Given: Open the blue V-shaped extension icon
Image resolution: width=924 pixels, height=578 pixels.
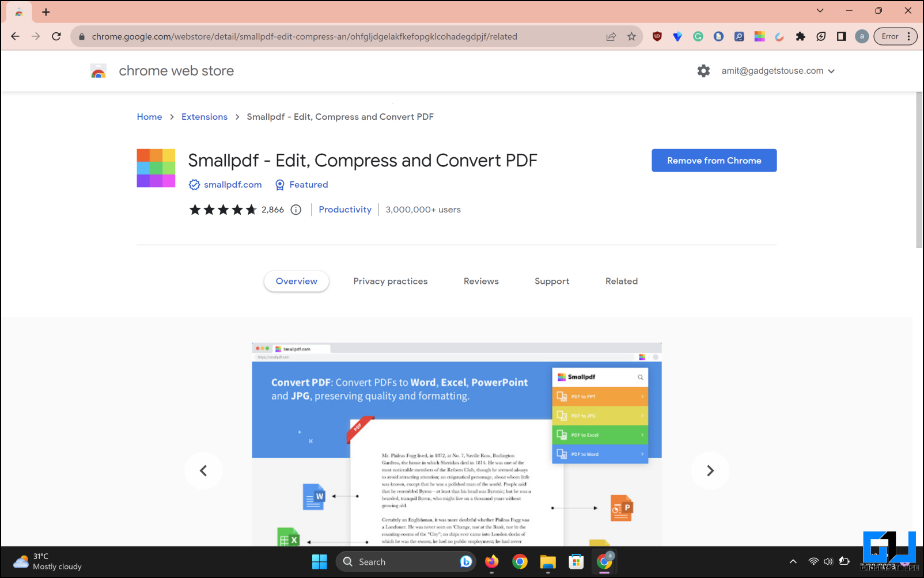Looking at the screenshot, I should (x=677, y=36).
